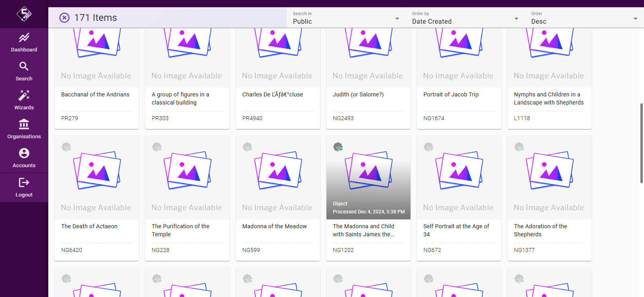This screenshot has width=644, height=297.
Task: Click the app logo in the sidebar
Action: (24, 14)
